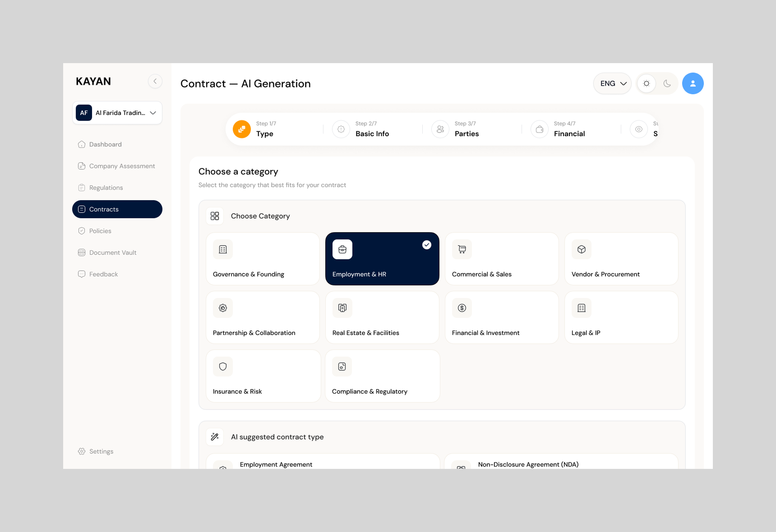The height and width of the screenshot is (532, 776).
Task: Click the Real Estate & Facilities icon
Action: point(342,308)
